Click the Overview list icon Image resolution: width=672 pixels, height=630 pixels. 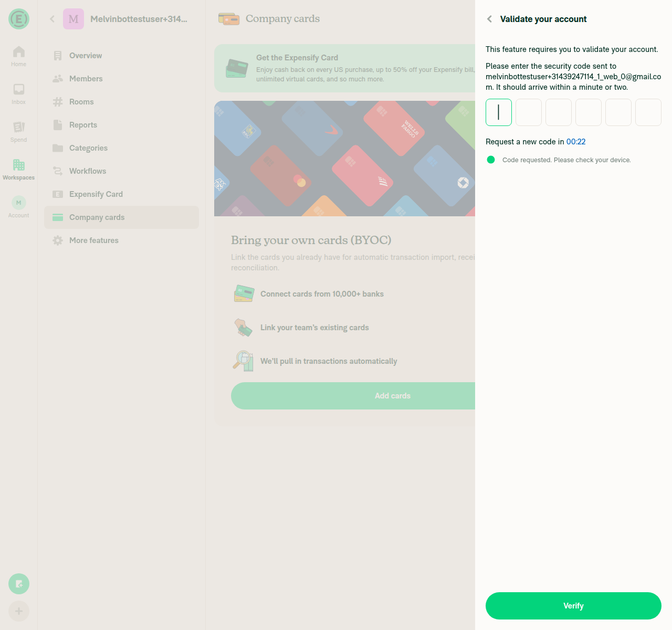[x=58, y=56]
